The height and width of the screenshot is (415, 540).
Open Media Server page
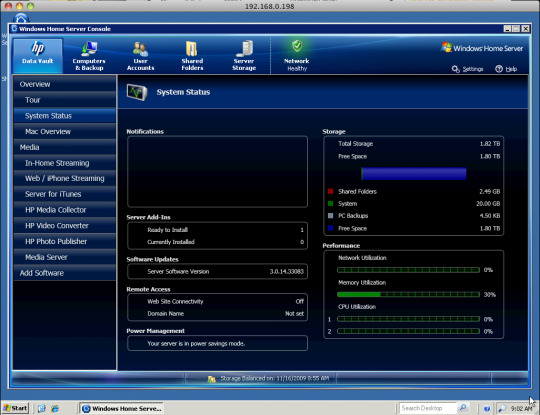pyautogui.click(x=65, y=257)
